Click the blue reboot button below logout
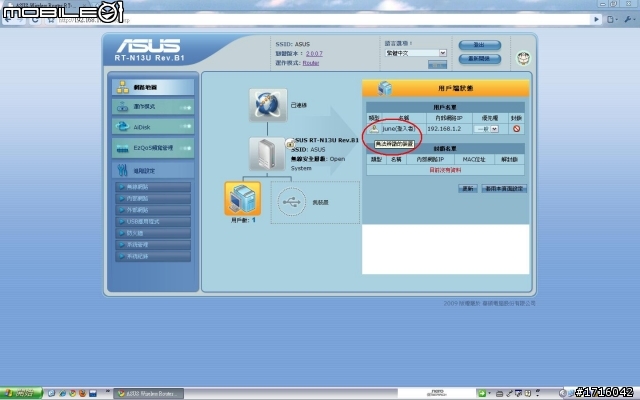The image size is (640, 400). 480,59
